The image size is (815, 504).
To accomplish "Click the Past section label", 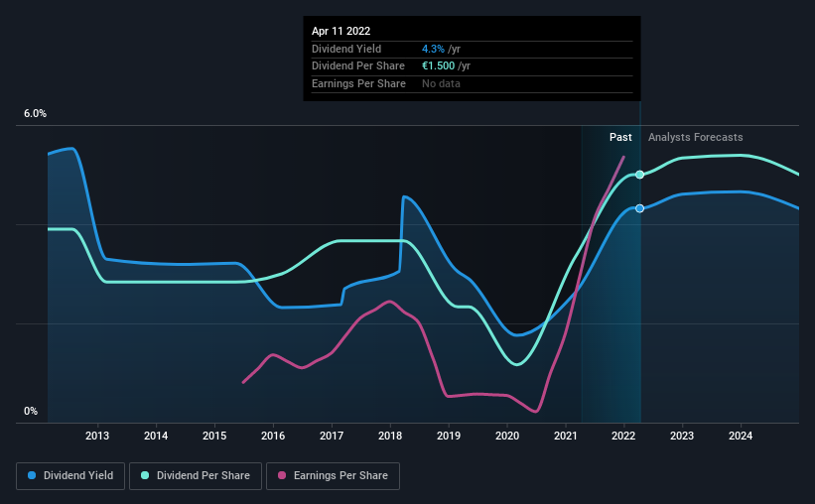I will pos(620,137).
